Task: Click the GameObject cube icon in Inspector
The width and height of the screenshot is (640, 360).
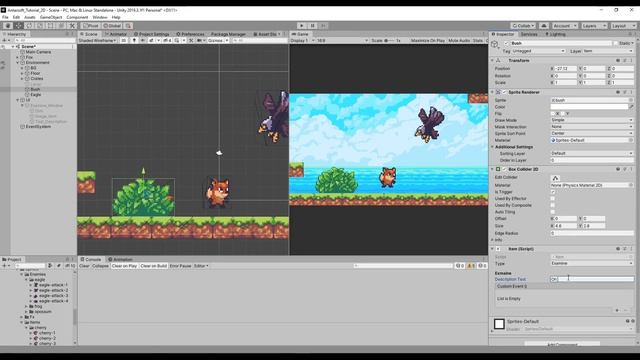Action: click(x=495, y=45)
